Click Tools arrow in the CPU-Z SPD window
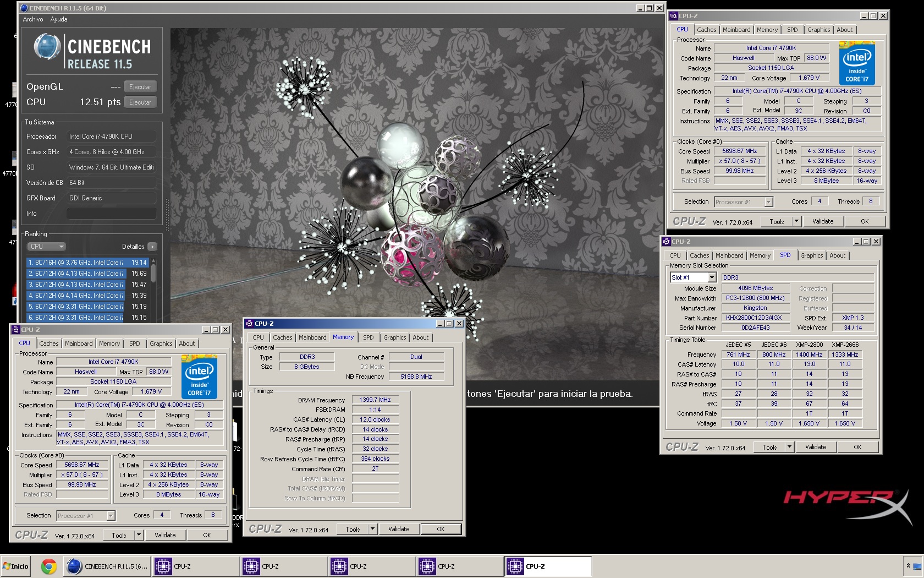This screenshot has height=578, width=924. click(789, 447)
